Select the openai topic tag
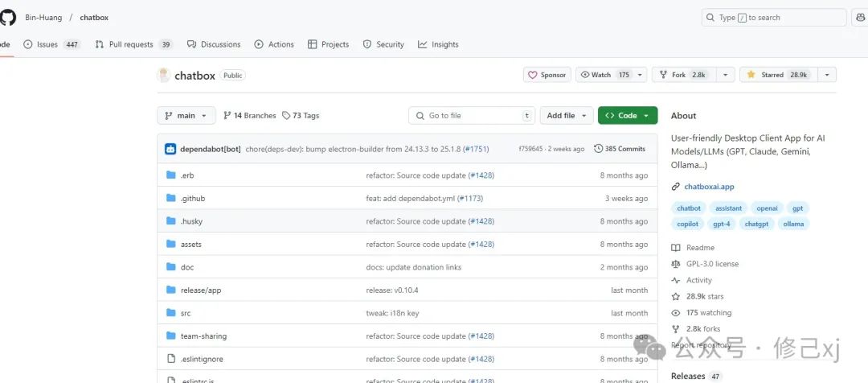This screenshot has height=383, width=868. coord(768,208)
